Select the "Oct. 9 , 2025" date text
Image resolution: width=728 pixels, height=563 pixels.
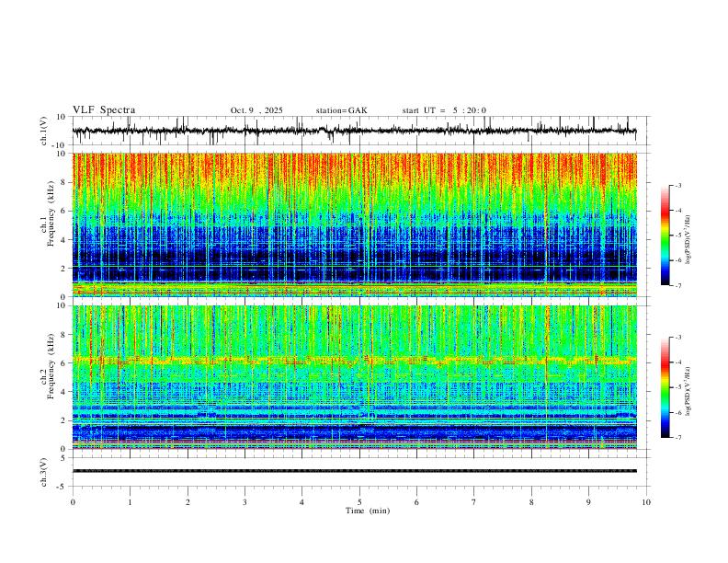coord(256,110)
